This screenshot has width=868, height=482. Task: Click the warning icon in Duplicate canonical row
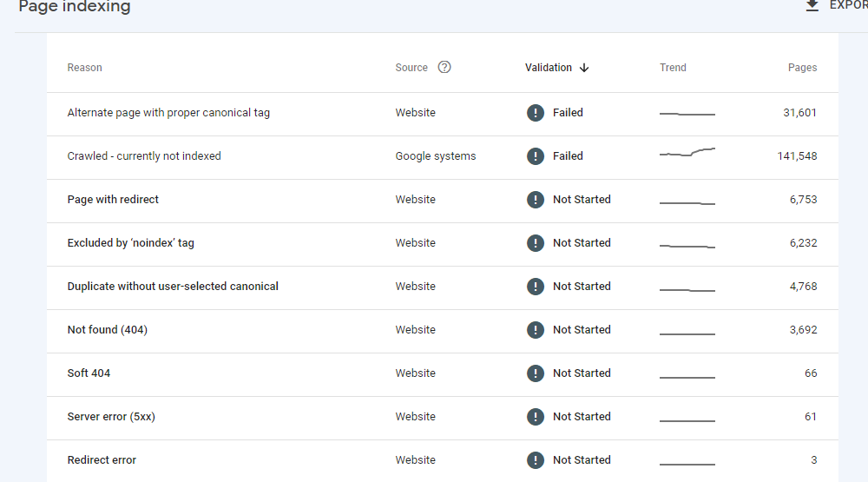tap(535, 287)
